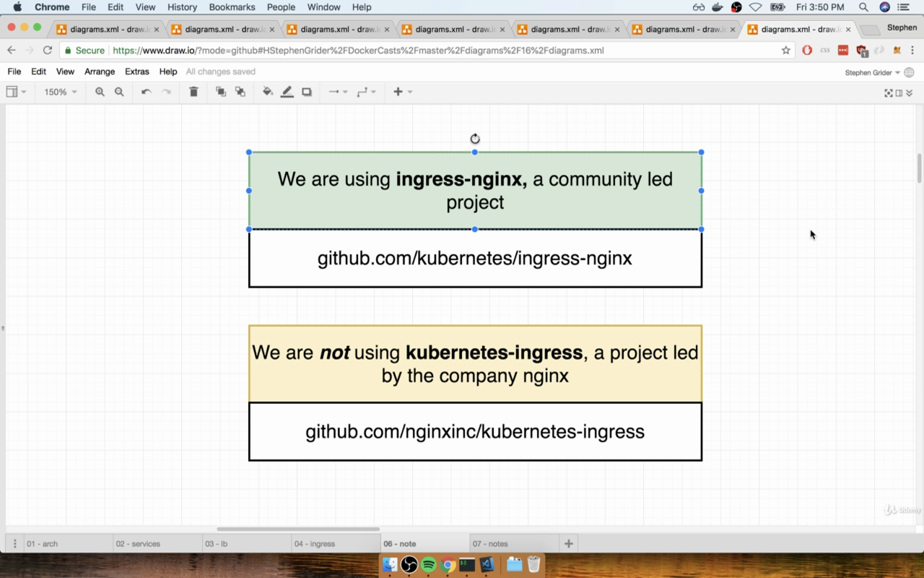
Task: Click the Stephen profile button
Action: tap(902, 27)
